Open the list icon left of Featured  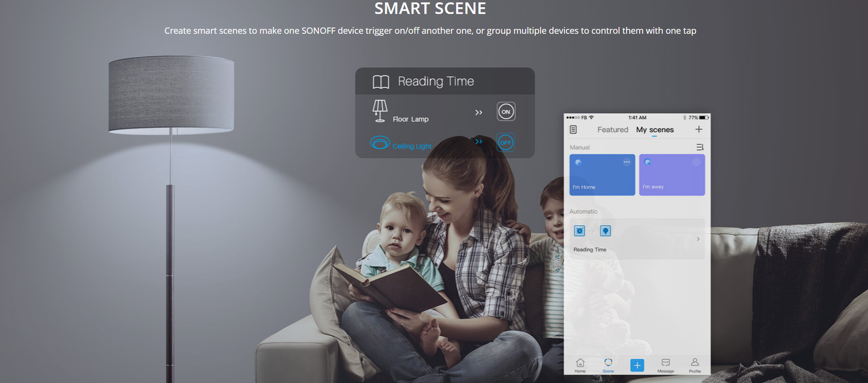[573, 130]
